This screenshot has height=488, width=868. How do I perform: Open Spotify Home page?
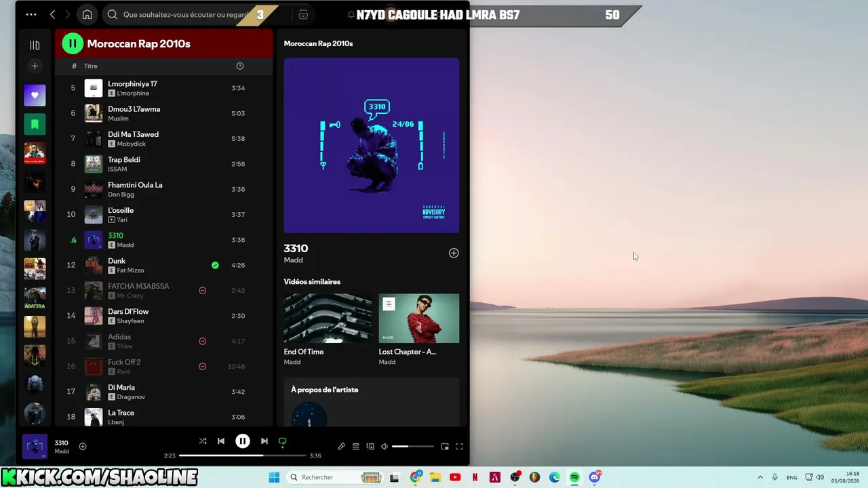[x=87, y=14]
